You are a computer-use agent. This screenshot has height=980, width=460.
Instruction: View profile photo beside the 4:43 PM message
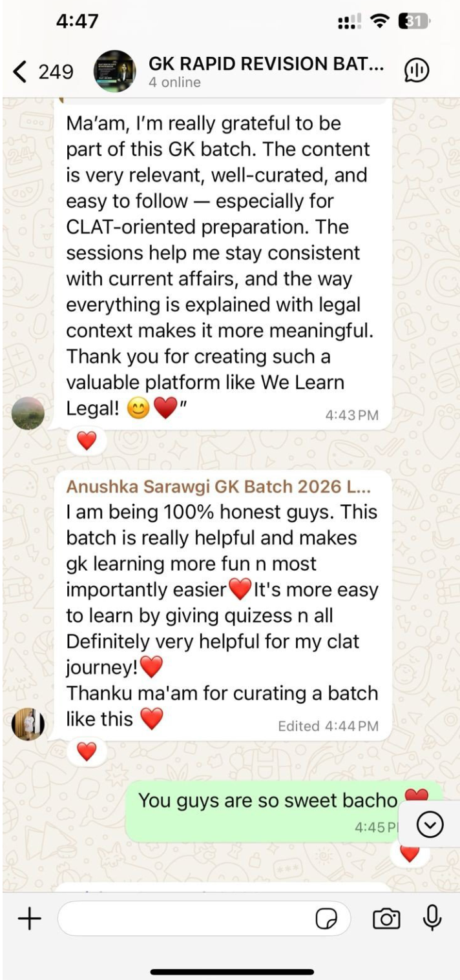(x=28, y=414)
